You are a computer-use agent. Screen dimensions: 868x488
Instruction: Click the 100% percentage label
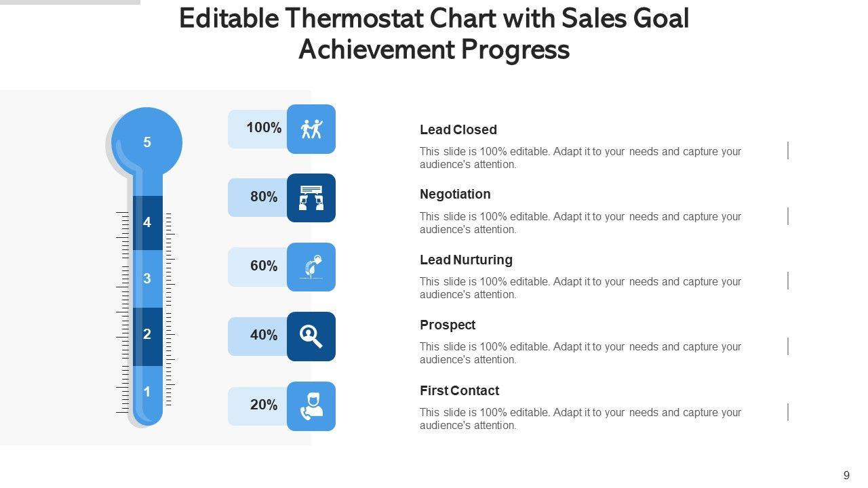(264, 127)
